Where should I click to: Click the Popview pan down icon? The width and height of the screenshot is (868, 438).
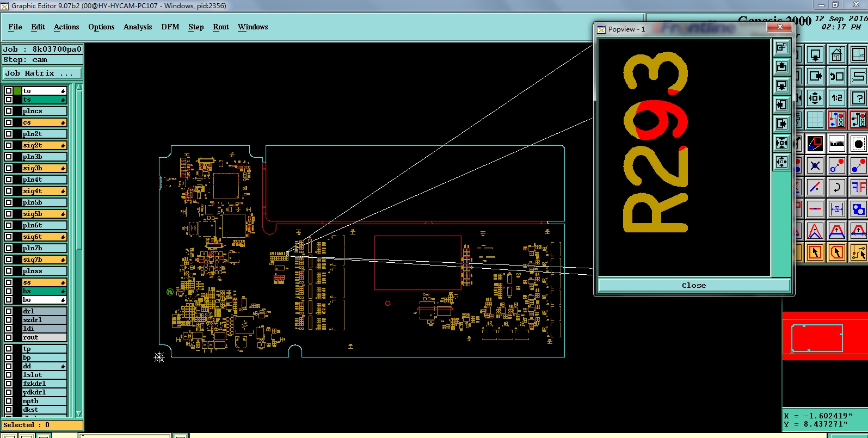click(781, 86)
